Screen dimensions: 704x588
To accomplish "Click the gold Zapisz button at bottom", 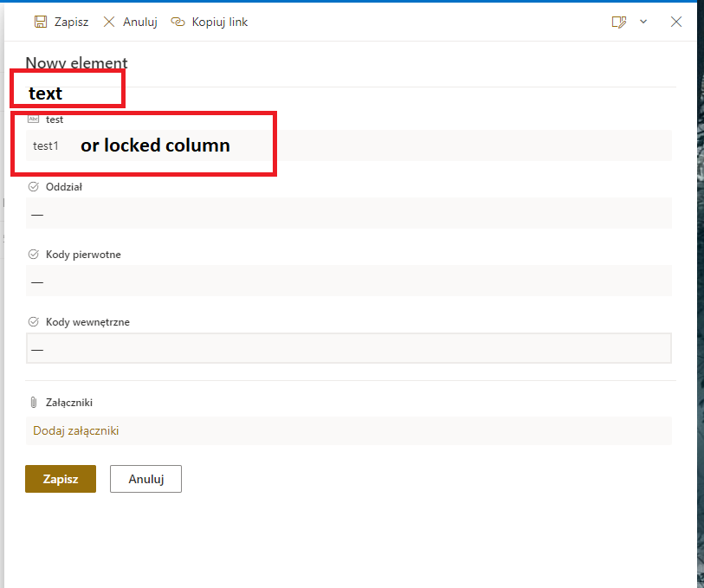I will (x=60, y=478).
